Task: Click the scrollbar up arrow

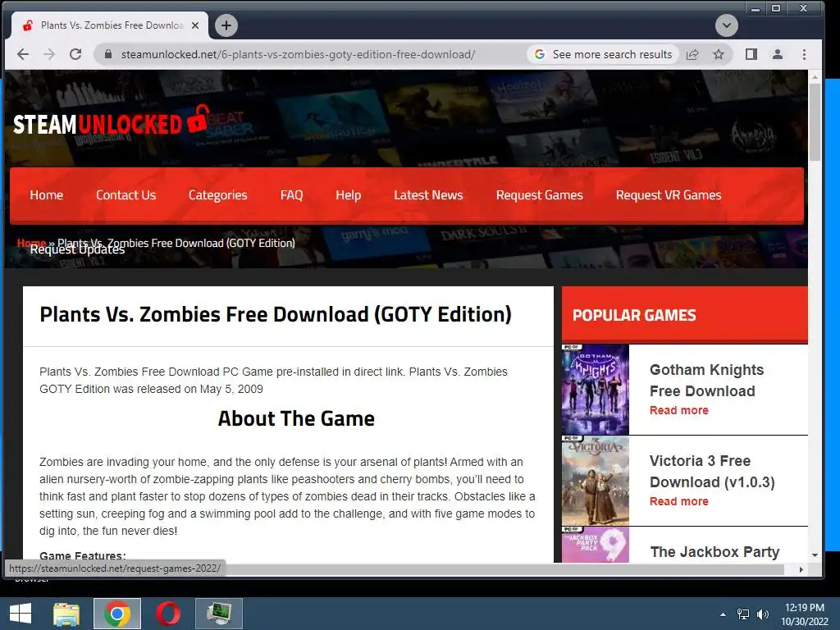Action: pyautogui.click(x=815, y=77)
